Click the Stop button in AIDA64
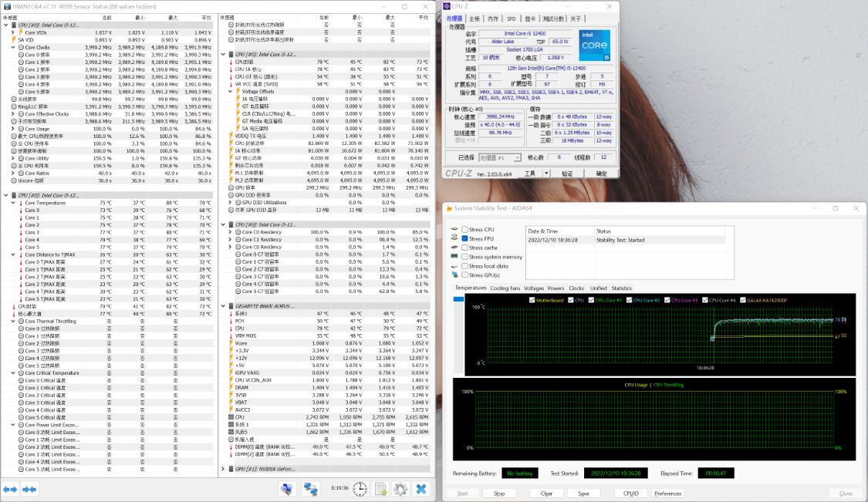The image size is (868, 502). [x=499, y=494]
